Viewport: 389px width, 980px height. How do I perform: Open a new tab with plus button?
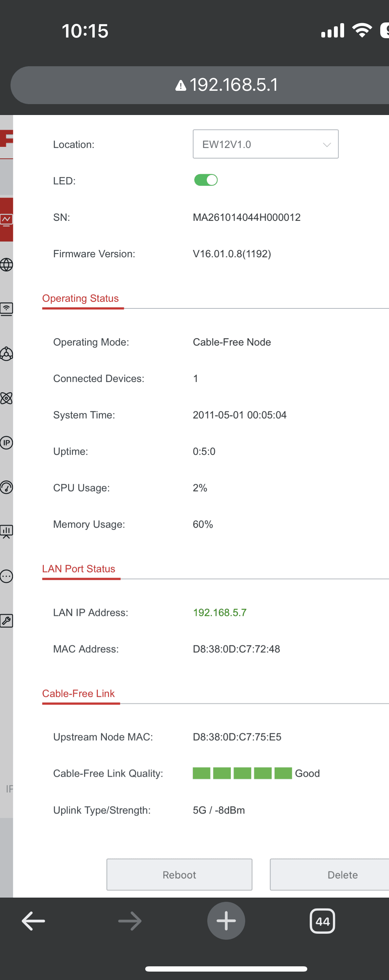click(x=226, y=921)
